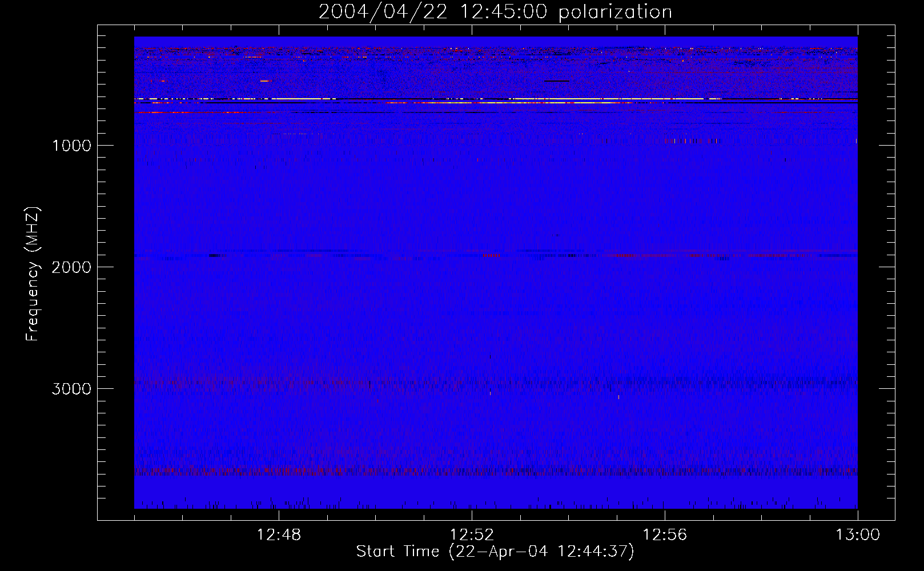Click the "1000" frequency tick label
The height and width of the screenshot is (571, 924).
coord(72,146)
